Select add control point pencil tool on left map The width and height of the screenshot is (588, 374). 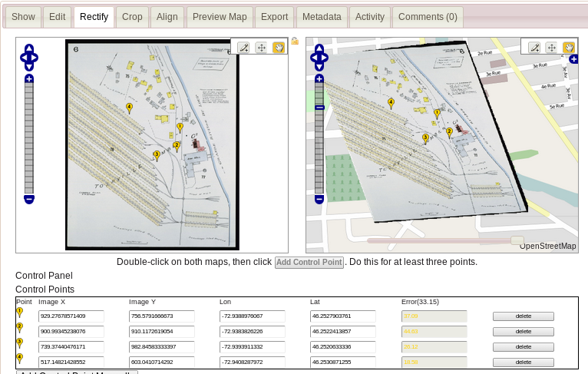click(243, 48)
